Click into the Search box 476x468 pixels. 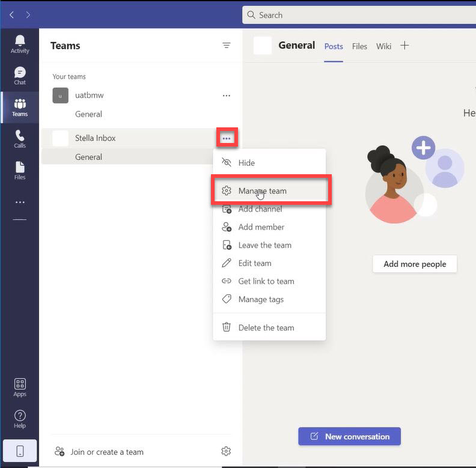(359, 15)
